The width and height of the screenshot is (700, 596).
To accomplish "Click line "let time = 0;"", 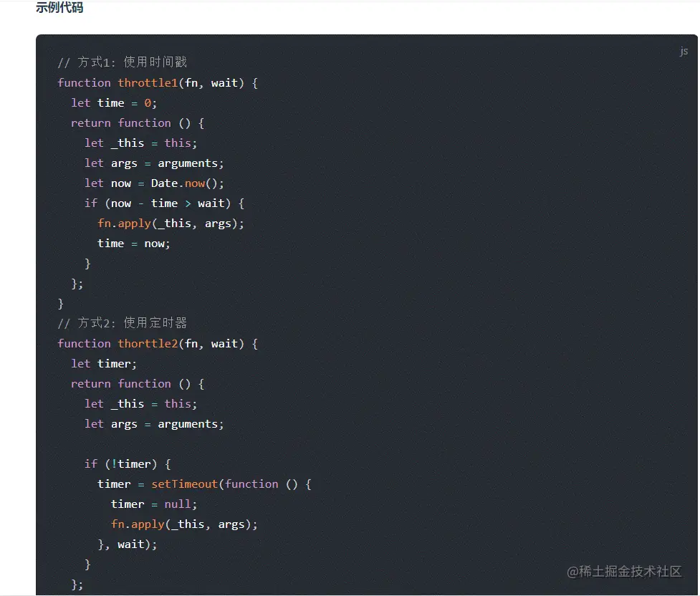I will [114, 103].
